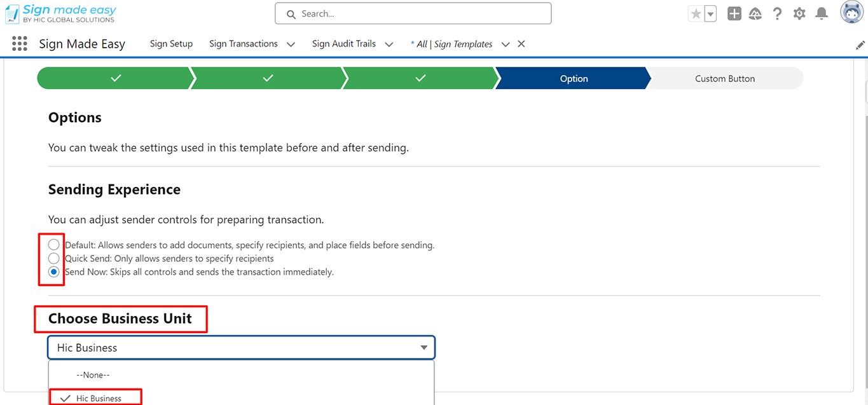Choose --None-- in the business unit list
This screenshot has width=868, height=405.
pyautogui.click(x=242, y=375)
